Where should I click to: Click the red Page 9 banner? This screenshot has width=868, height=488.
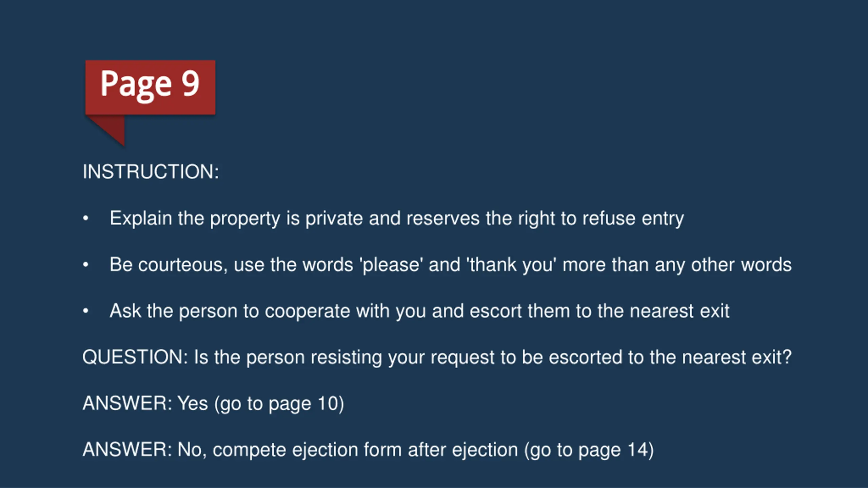point(150,87)
